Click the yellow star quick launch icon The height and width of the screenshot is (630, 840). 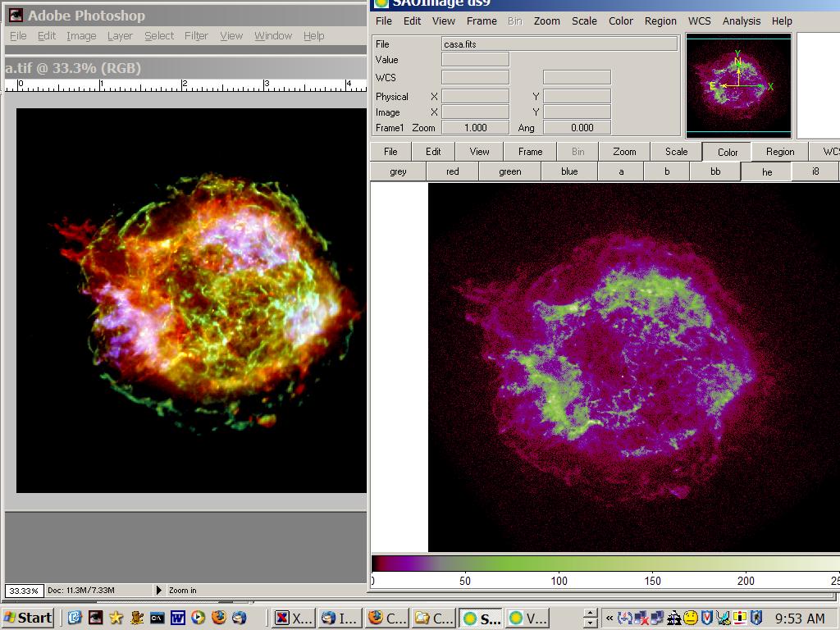tap(116, 618)
